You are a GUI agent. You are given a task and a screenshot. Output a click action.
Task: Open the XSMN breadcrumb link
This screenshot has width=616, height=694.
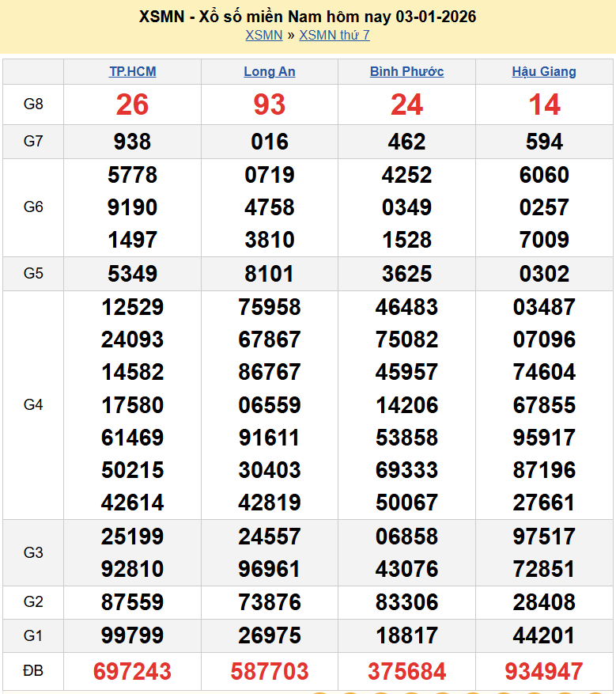263,35
